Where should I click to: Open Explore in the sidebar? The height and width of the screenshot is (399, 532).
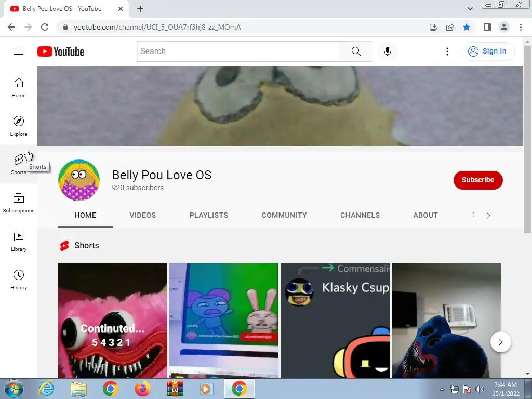pyautogui.click(x=19, y=126)
